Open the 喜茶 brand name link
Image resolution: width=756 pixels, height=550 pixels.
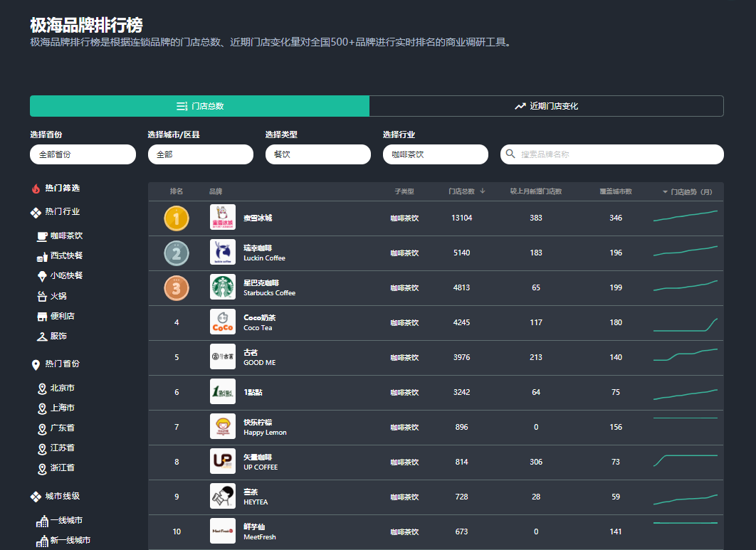[x=251, y=492]
